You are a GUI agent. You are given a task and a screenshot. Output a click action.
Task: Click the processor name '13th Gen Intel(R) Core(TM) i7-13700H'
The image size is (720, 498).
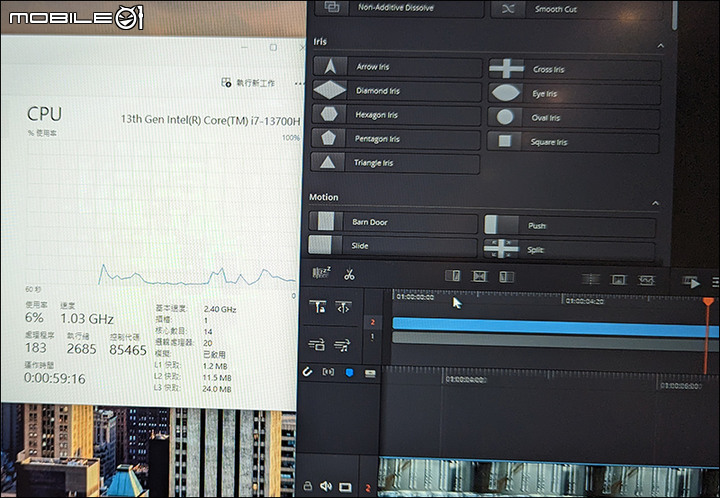(210, 120)
